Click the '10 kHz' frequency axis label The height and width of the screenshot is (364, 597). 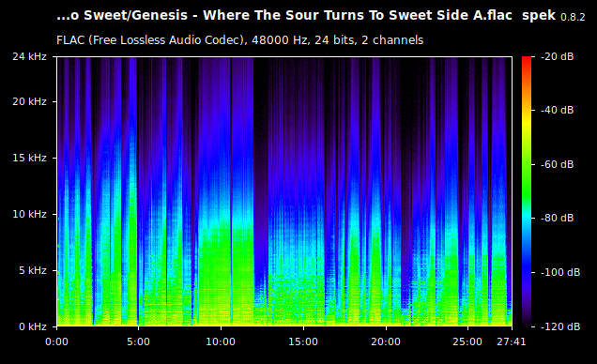click(29, 214)
